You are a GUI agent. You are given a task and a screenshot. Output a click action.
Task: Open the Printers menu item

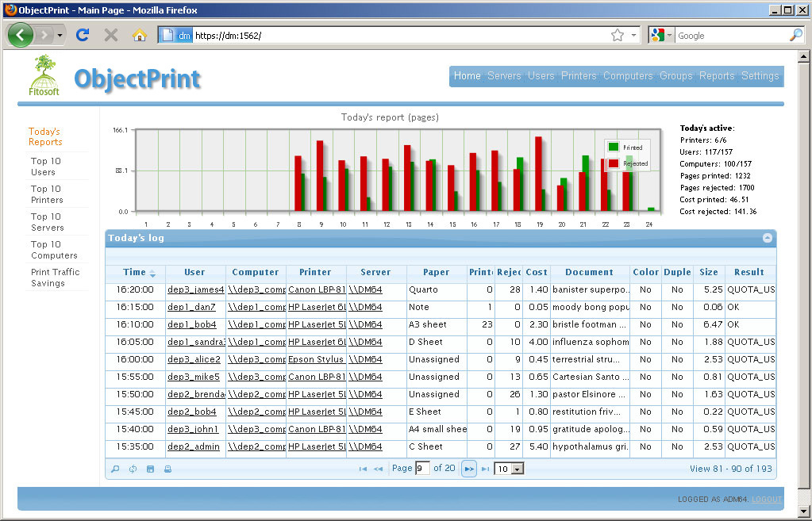pos(579,75)
